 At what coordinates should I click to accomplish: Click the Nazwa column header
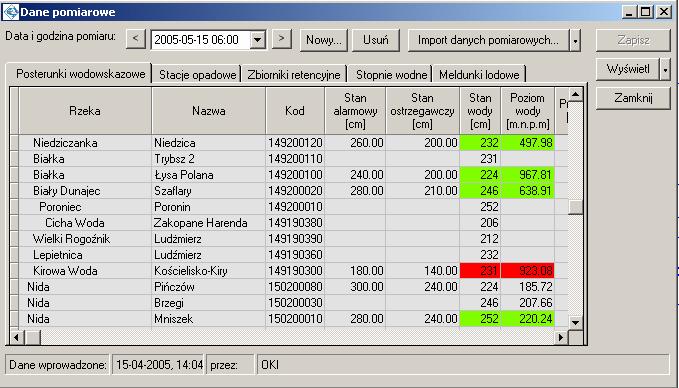coord(209,111)
